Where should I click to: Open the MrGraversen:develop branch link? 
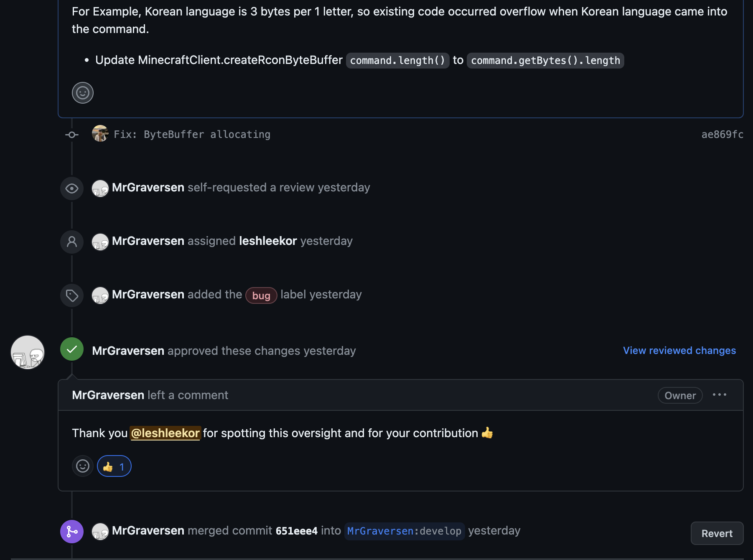(x=404, y=531)
